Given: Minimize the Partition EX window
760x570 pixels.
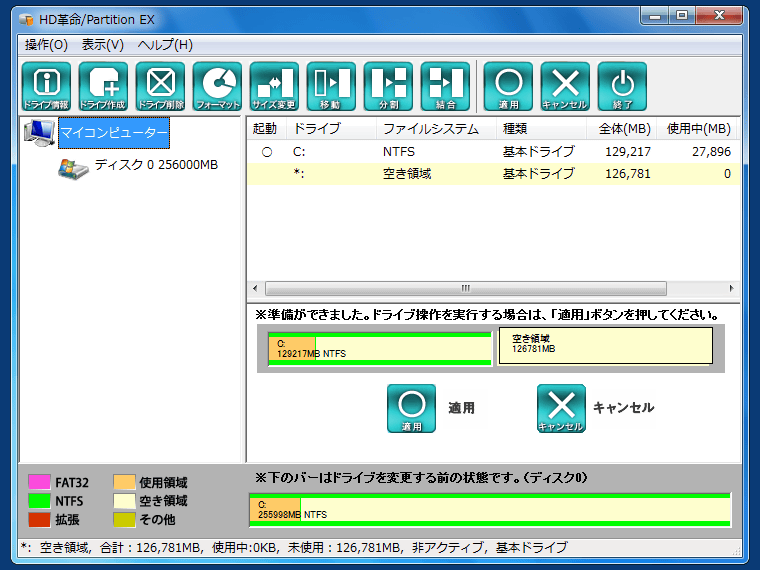Looking at the screenshot, I should coord(655,16).
